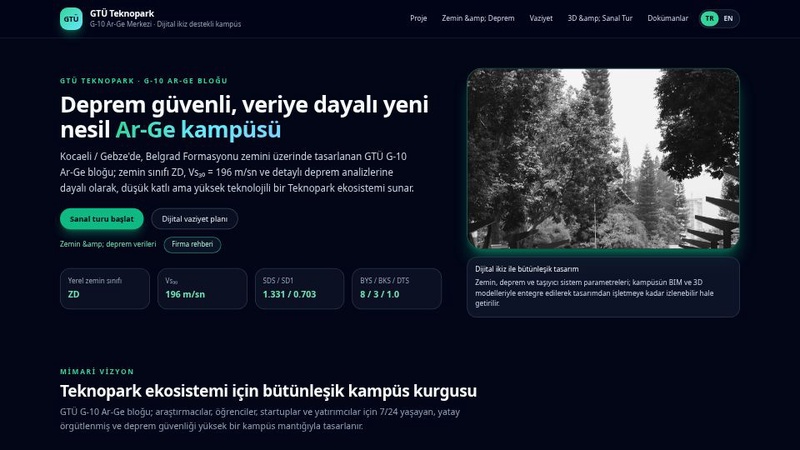Click the Sanal turu başlat button
The width and height of the screenshot is (800, 450).
click(102, 219)
